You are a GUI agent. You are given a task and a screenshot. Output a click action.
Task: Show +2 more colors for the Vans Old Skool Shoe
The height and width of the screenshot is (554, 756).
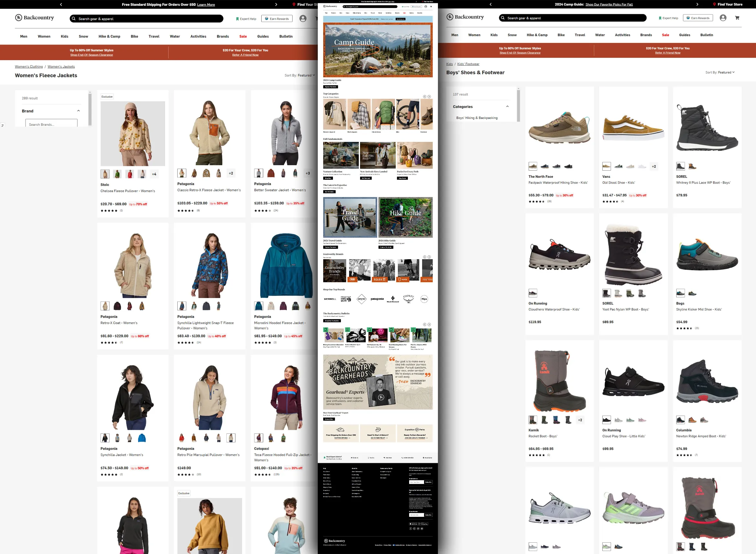(x=654, y=166)
